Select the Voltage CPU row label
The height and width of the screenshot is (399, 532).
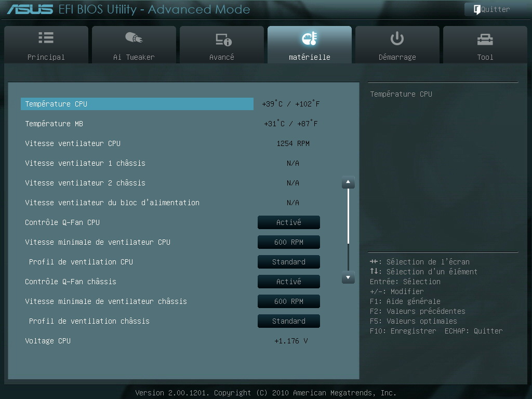click(x=48, y=341)
